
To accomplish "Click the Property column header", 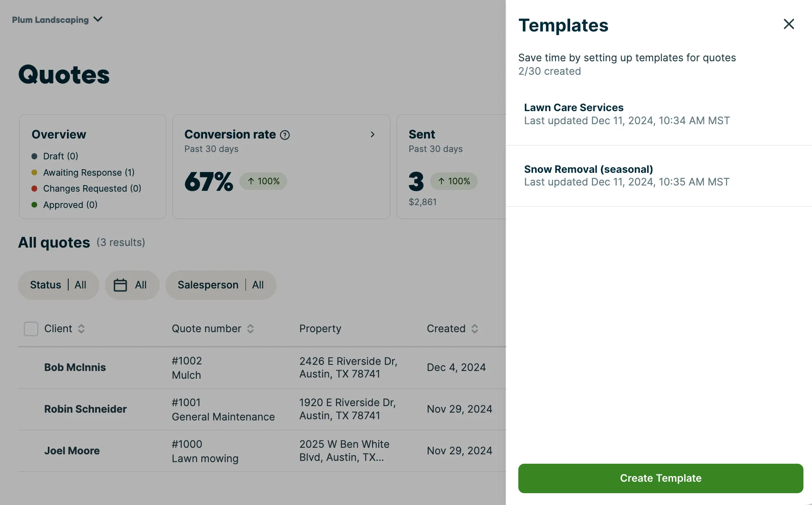I will pos(320,328).
